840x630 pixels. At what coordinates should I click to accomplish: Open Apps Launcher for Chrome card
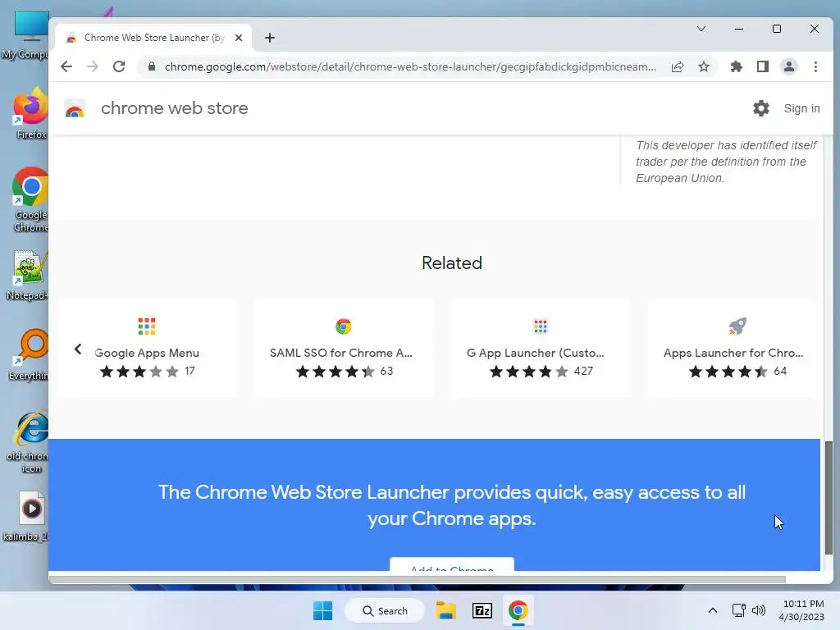tap(733, 348)
